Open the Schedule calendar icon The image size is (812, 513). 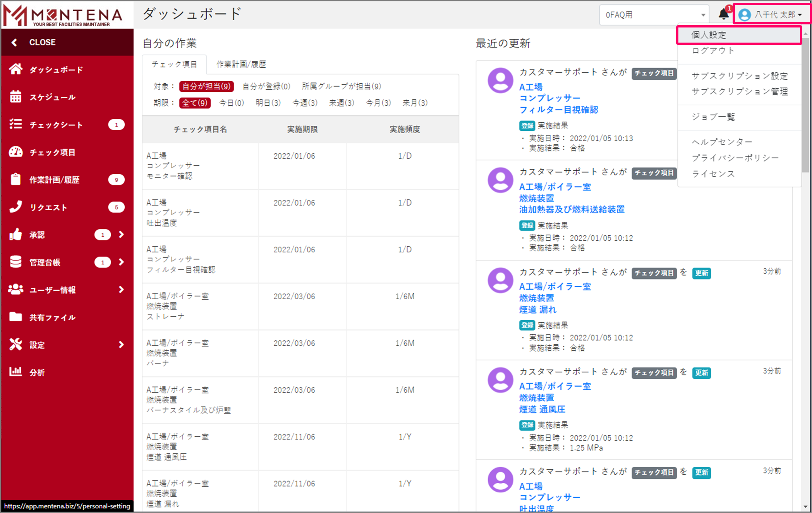tap(16, 97)
